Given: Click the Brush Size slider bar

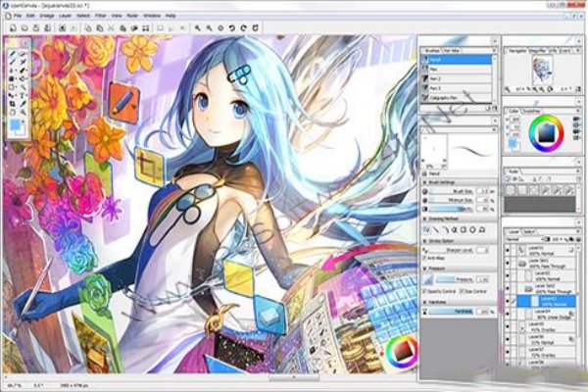Looking at the screenshot, I should (x=453, y=191).
